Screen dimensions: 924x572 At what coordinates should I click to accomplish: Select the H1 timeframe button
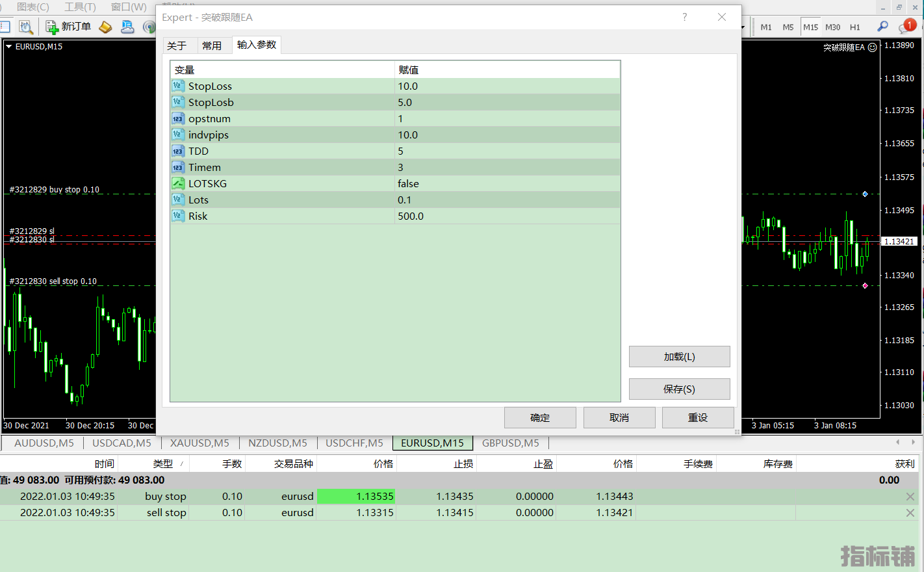(x=854, y=27)
